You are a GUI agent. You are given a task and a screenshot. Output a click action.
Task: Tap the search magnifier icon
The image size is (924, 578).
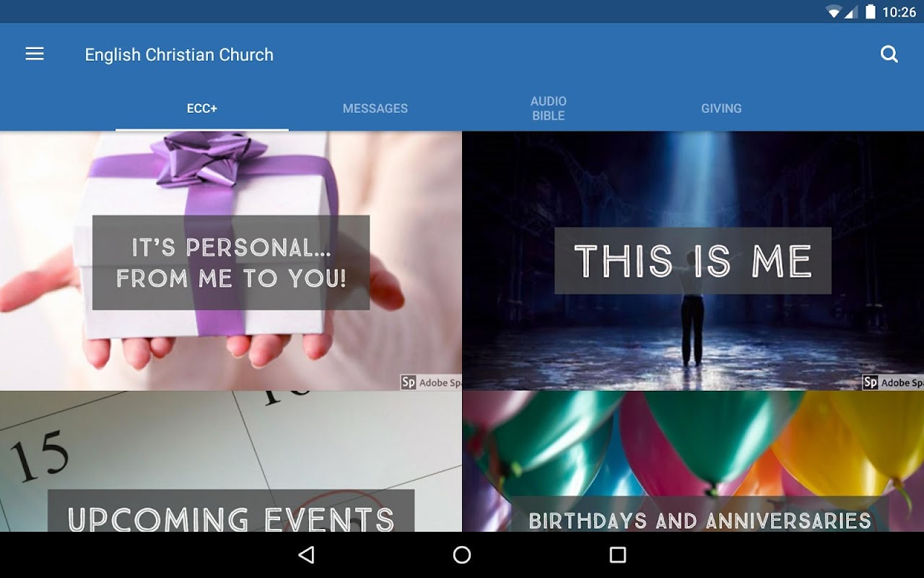coord(889,54)
